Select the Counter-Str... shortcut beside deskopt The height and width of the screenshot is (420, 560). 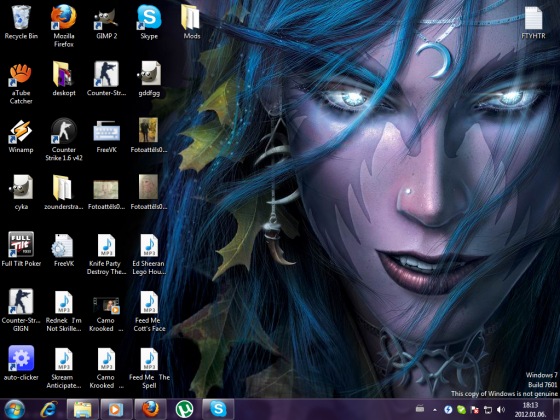coord(106,79)
